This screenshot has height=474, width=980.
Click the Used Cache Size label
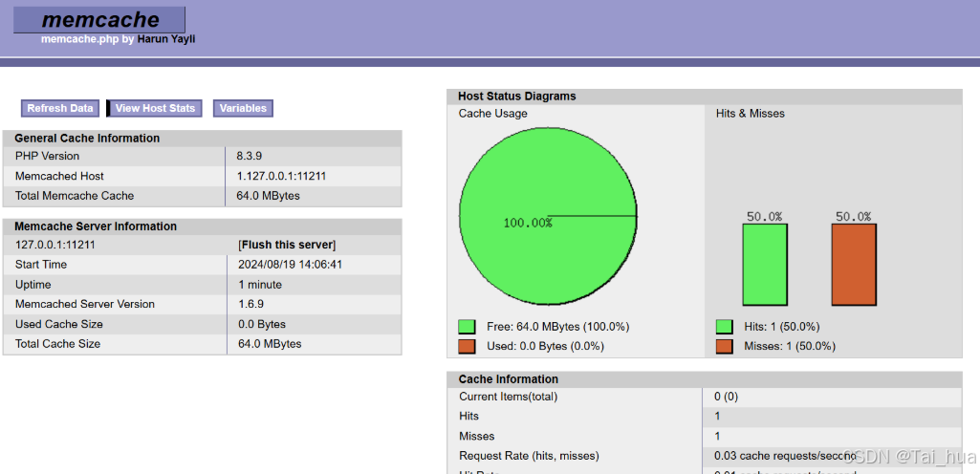(58, 324)
